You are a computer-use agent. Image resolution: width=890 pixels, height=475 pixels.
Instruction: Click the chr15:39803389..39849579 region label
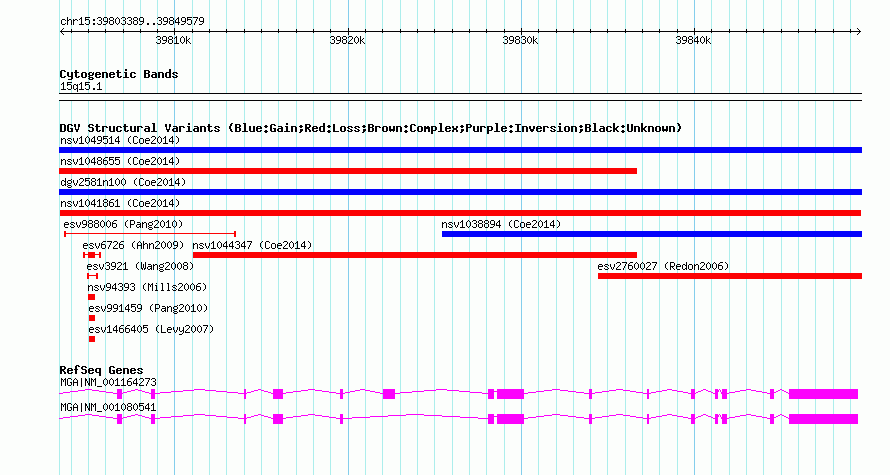pyautogui.click(x=132, y=21)
